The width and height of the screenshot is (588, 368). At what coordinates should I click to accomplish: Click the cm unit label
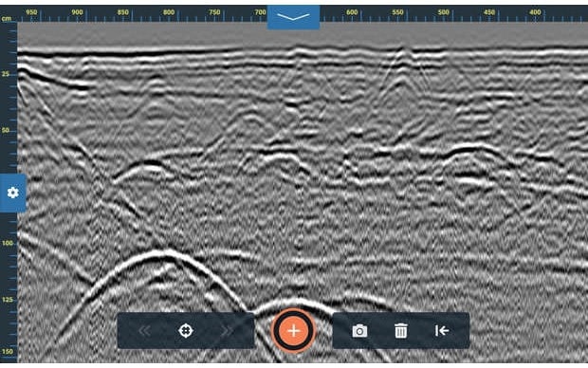click(x=7, y=19)
